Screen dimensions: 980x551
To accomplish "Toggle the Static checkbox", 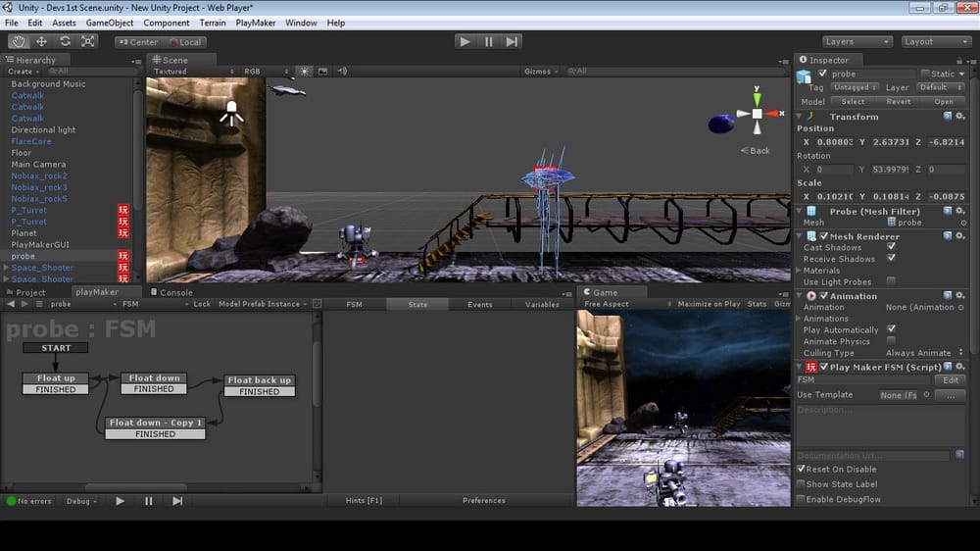I will pyautogui.click(x=926, y=74).
